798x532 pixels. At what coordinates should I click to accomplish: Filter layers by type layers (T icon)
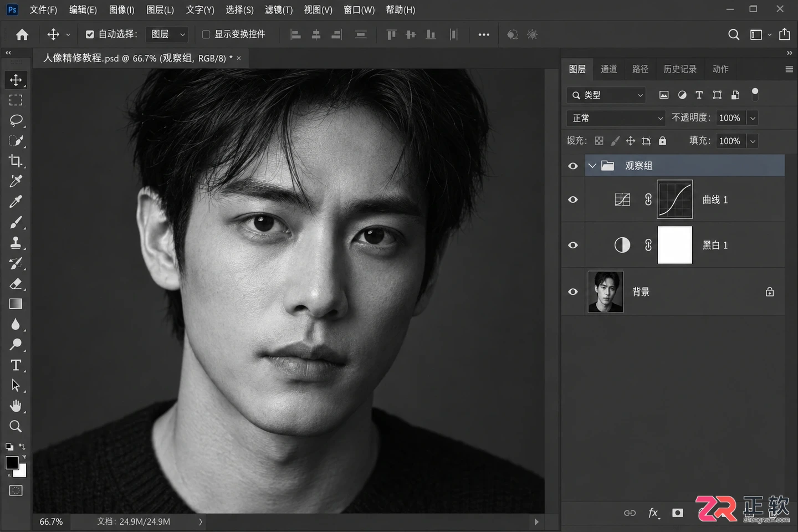click(x=699, y=95)
